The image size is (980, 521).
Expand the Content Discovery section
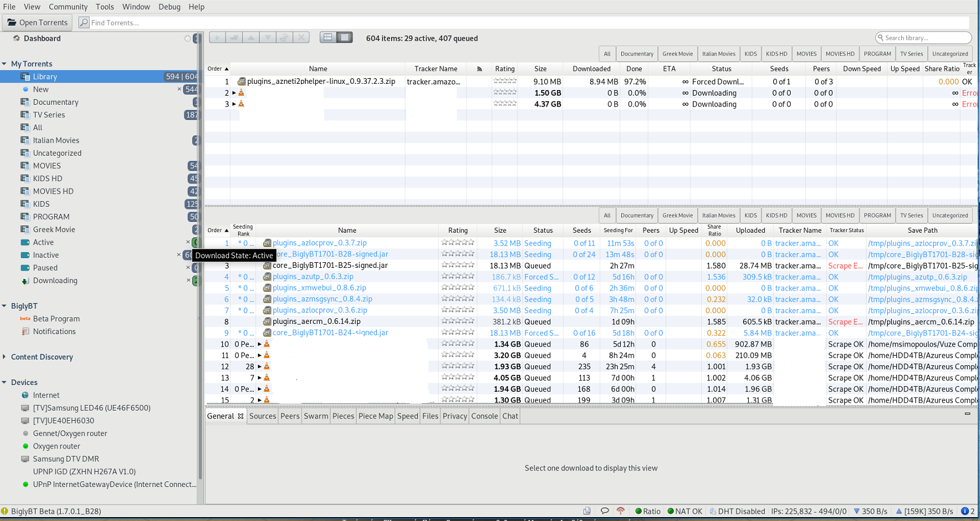pyautogui.click(x=5, y=357)
